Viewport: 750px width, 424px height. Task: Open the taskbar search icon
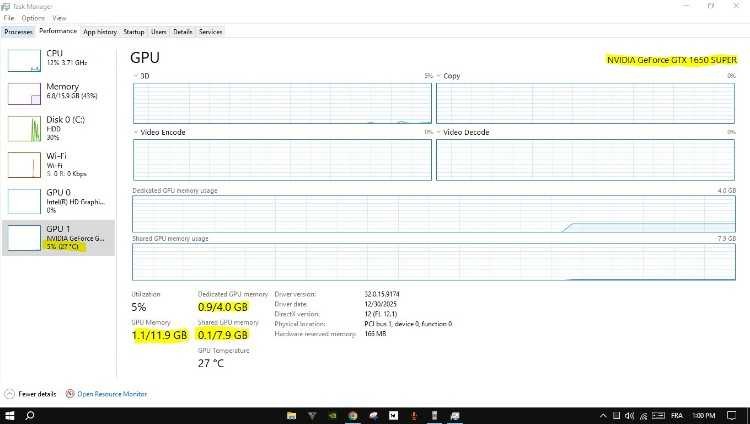click(x=30, y=415)
